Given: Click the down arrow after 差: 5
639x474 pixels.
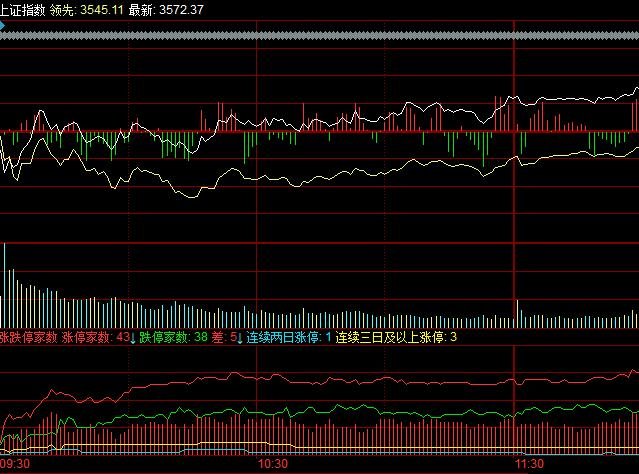Looking at the screenshot, I should (240, 338).
